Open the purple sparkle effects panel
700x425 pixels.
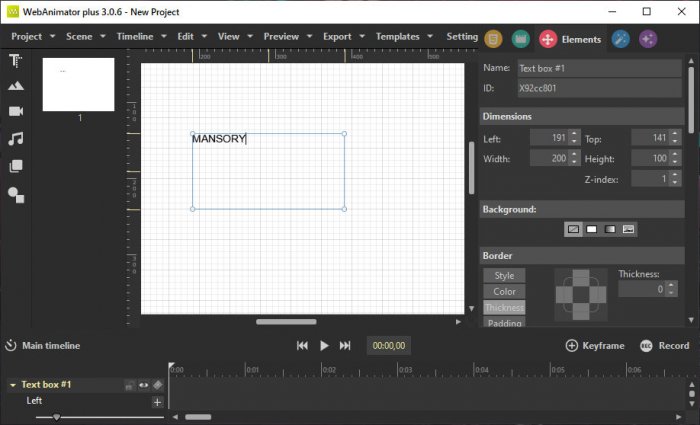tap(648, 39)
